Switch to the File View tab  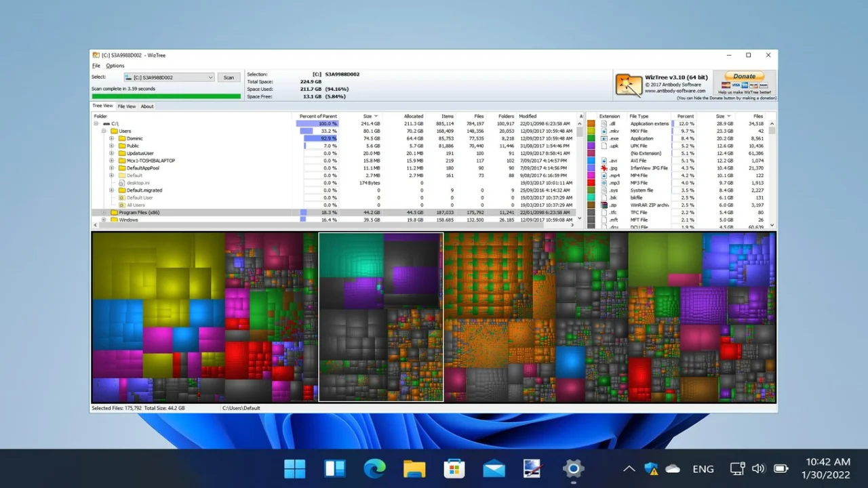pyautogui.click(x=127, y=106)
